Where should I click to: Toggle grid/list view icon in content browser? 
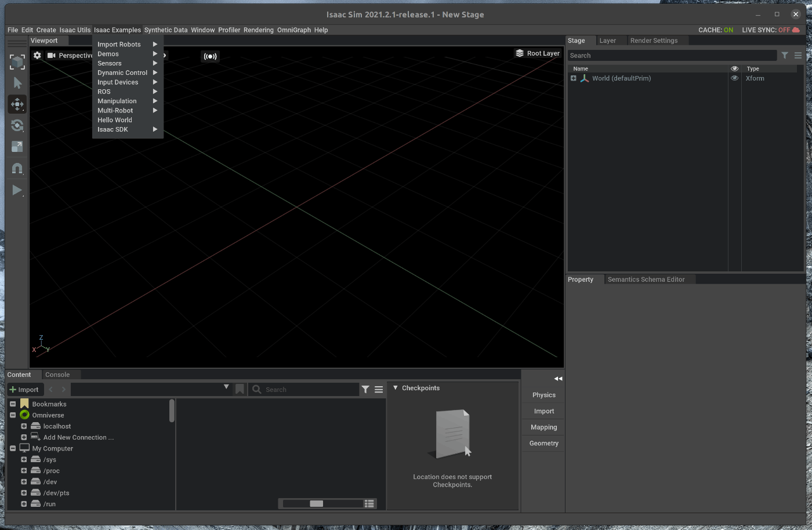coord(369,503)
